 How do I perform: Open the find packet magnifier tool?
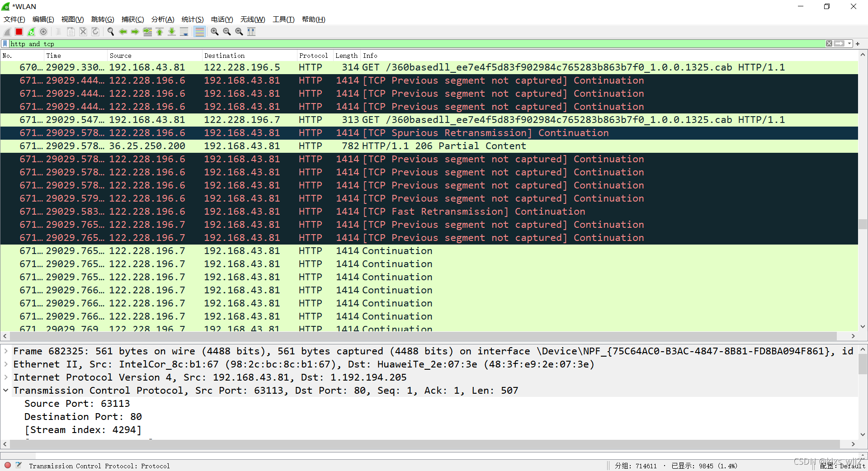110,32
